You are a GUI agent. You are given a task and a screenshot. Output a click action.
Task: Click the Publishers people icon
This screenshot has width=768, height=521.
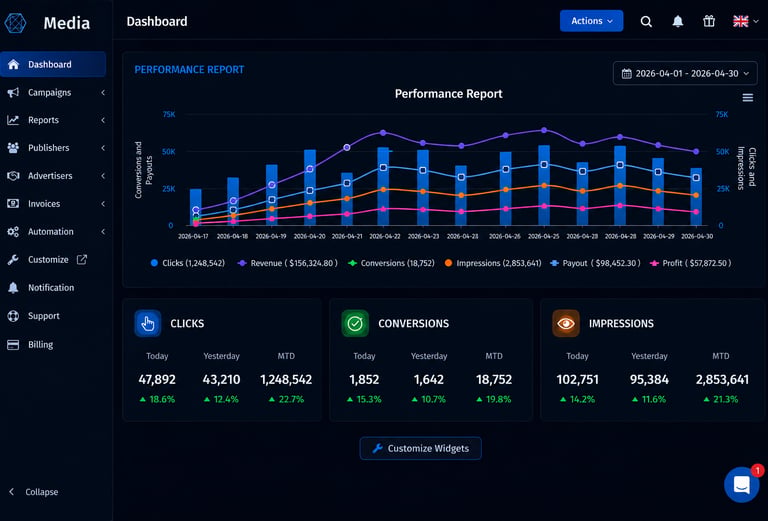[13, 148]
